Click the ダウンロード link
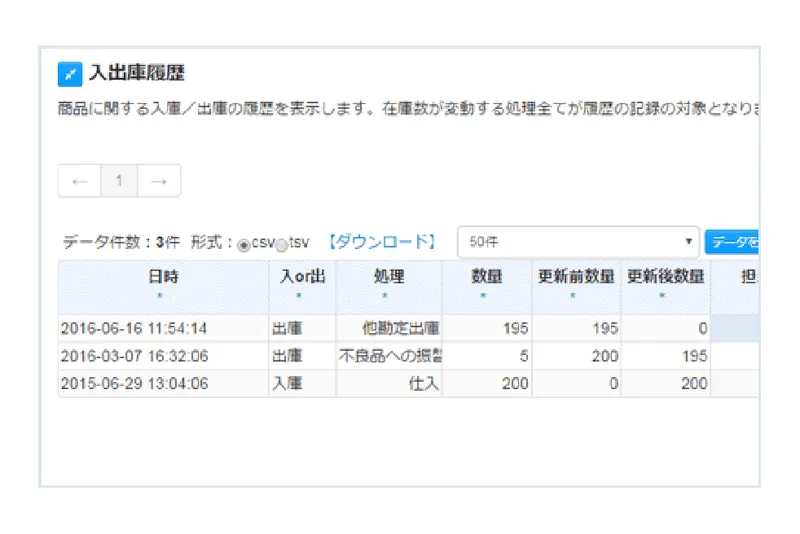This screenshot has width=800, height=534. coord(382,242)
